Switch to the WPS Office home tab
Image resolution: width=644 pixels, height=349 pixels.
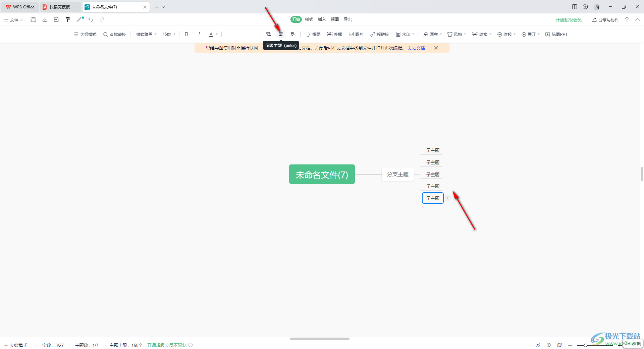20,7
